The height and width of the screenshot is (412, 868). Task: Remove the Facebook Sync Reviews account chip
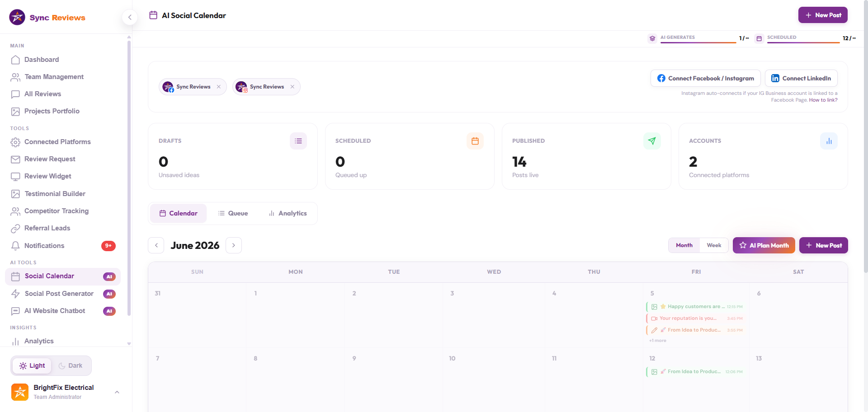pyautogui.click(x=219, y=87)
